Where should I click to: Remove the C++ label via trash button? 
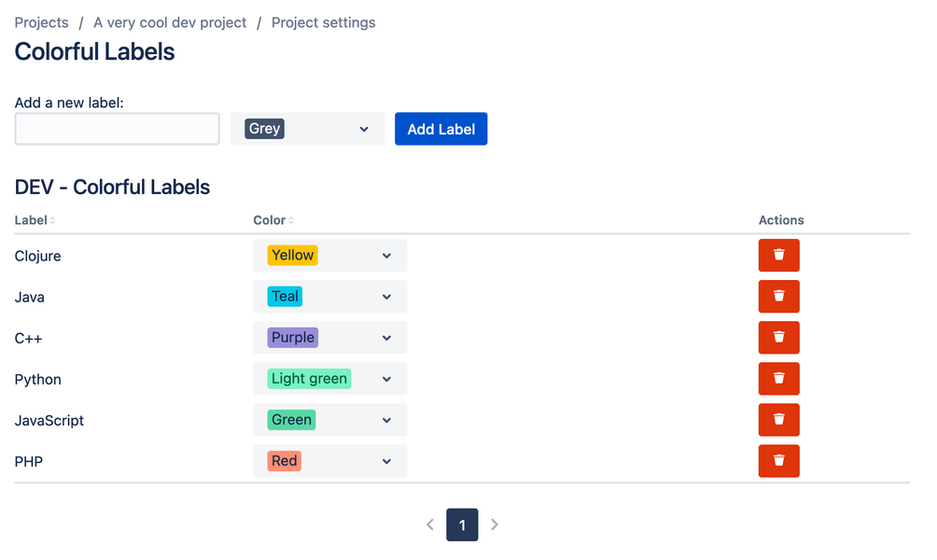pyautogui.click(x=778, y=338)
